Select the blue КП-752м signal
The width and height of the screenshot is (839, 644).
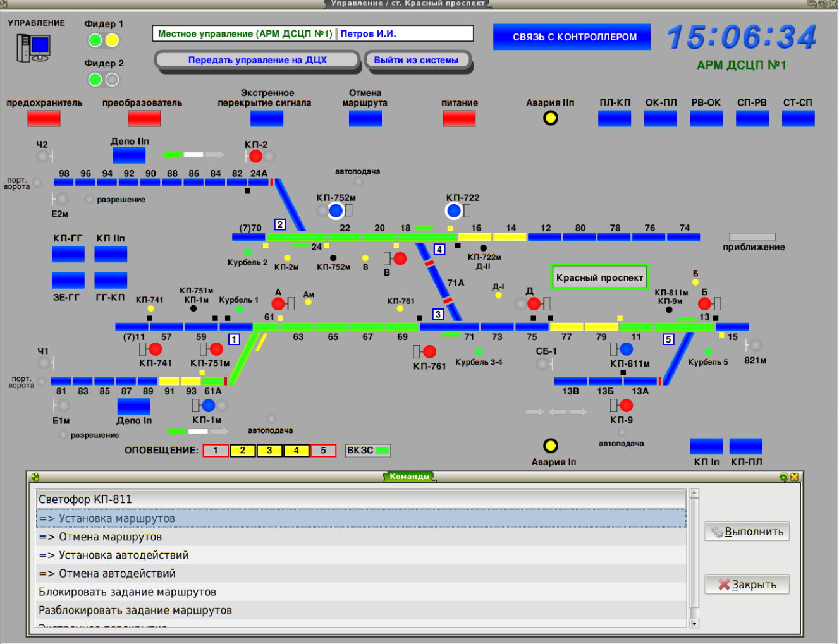(x=336, y=210)
